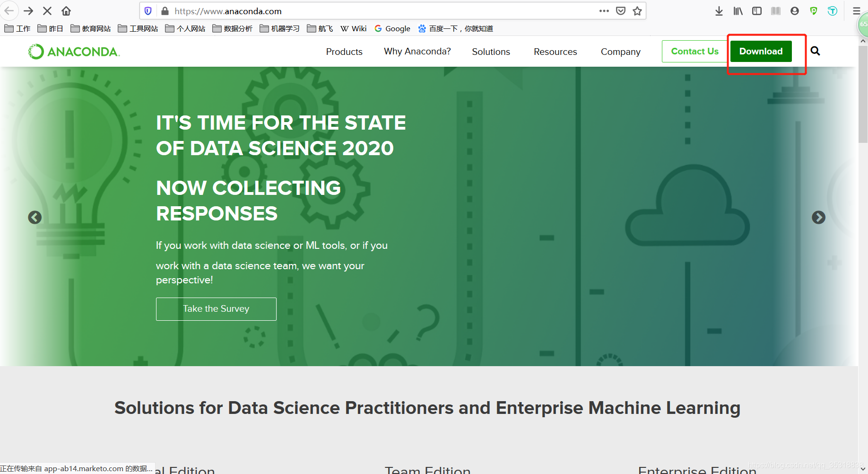The image size is (868, 474).
Task: Open the Google bookmark
Action: 392,29
